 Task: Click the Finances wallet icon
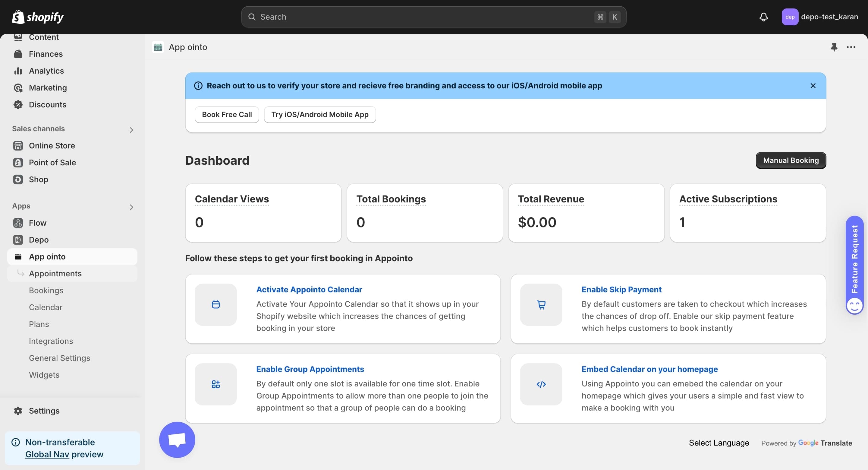click(x=18, y=54)
